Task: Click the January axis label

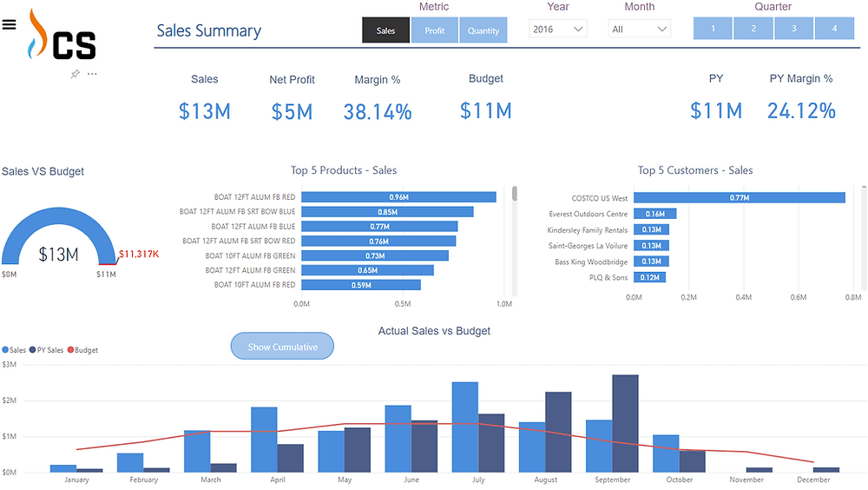Action: [x=76, y=480]
